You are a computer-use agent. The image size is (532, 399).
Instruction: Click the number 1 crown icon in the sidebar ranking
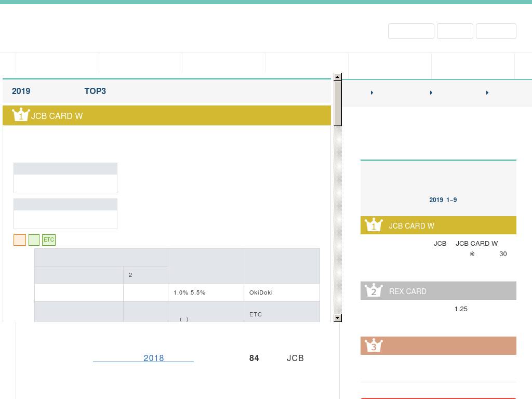(374, 225)
